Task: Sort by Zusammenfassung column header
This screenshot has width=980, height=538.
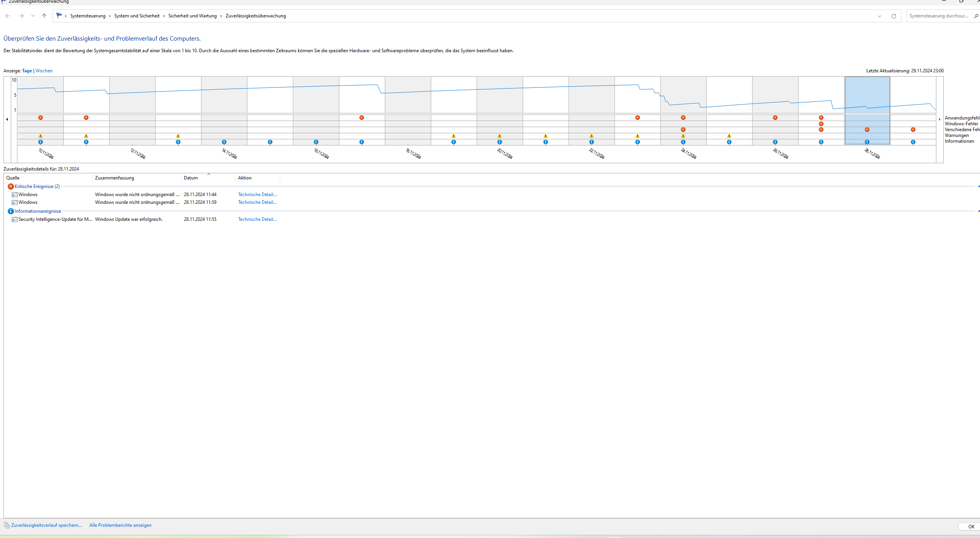Action: click(137, 178)
